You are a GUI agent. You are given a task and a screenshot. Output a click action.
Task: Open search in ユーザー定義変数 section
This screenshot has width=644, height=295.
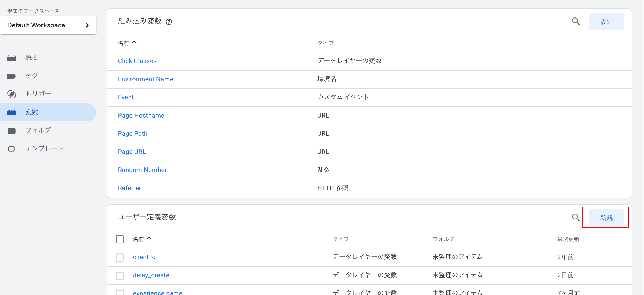576,217
